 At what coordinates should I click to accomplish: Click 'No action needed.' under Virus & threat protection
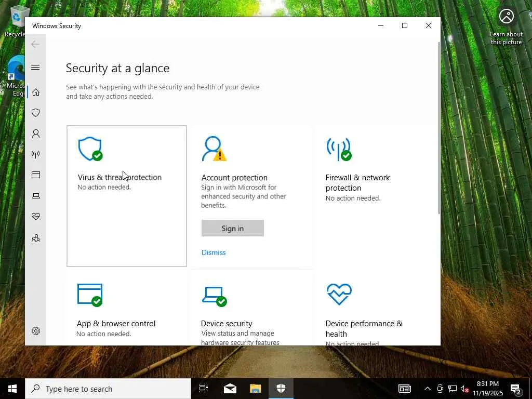pyautogui.click(x=104, y=187)
